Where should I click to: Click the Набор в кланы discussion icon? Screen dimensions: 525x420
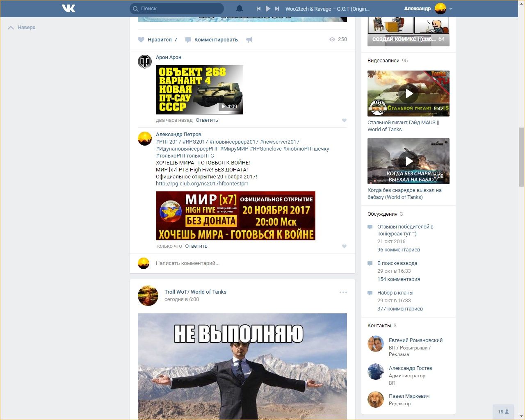click(370, 293)
